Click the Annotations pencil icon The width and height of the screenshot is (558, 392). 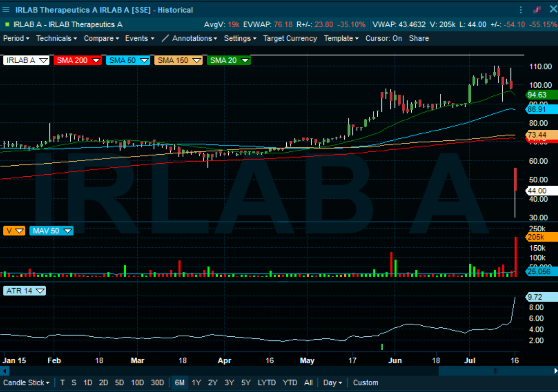tap(165, 38)
